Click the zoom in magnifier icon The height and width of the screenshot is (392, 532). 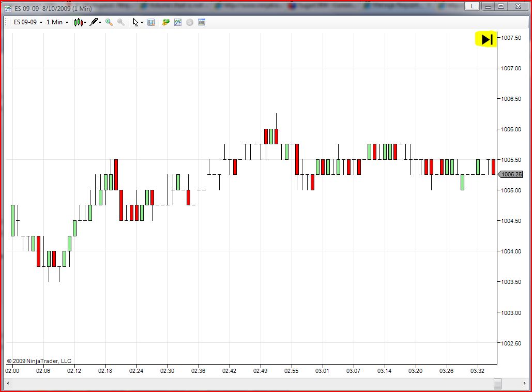coord(109,22)
